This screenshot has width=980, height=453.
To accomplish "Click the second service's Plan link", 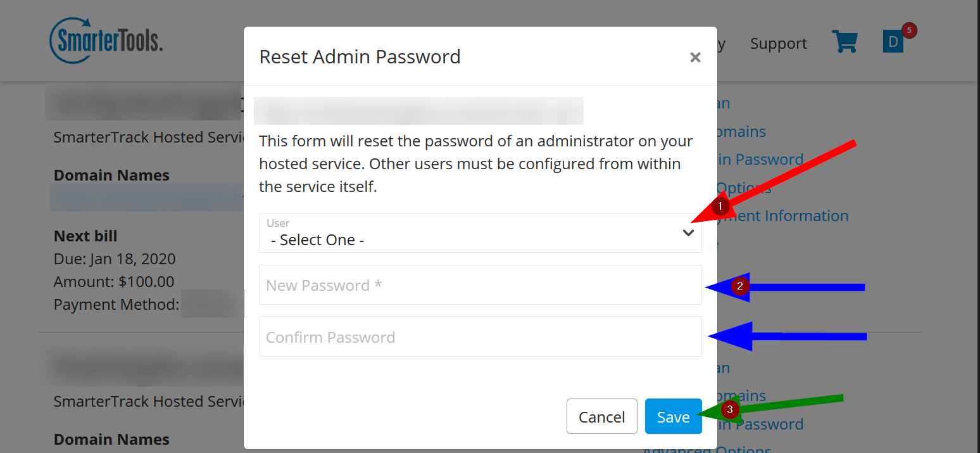I will [x=724, y=368].
